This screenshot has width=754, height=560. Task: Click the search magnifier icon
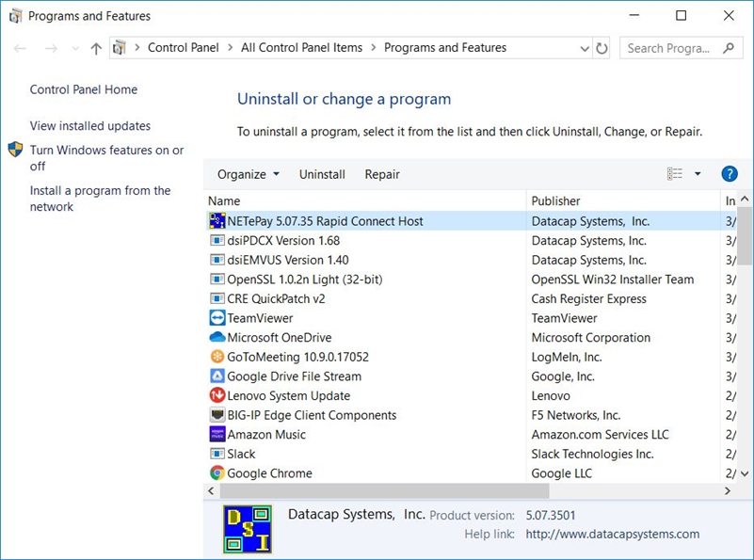coord(729,48)
